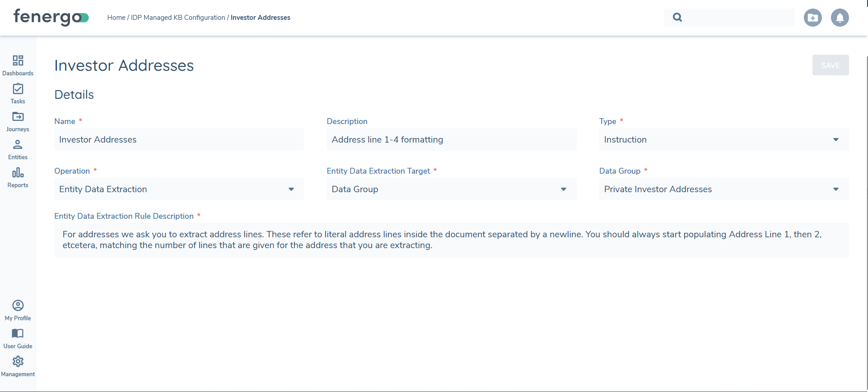Image resolution: width=868 pixels, height=392 pixels.
Task: Expand the Type dropdown showing Instruction
Action: (x=723, y=140)
